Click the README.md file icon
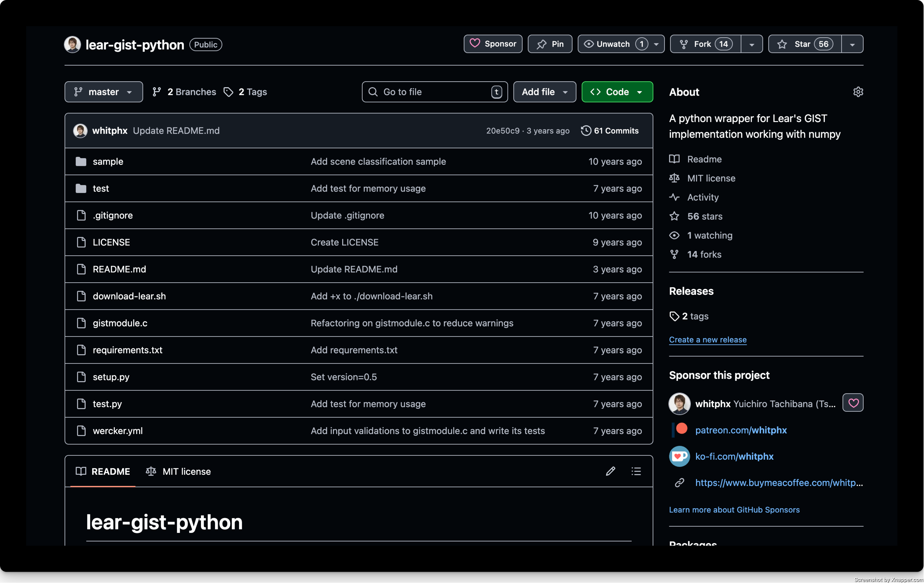The height and width of the screenshot is (583, 924). tap(81, 269)
